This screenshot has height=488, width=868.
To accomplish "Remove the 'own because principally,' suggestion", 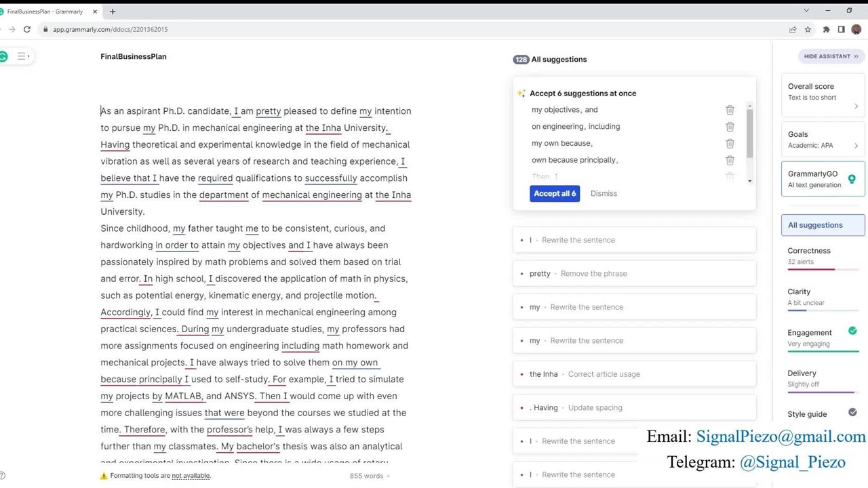I will pyautogui.click(x=730, y=161).
